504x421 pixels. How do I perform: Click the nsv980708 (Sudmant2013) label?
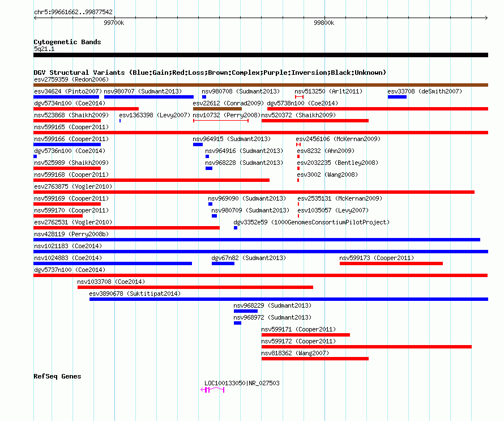click(241, 91)
